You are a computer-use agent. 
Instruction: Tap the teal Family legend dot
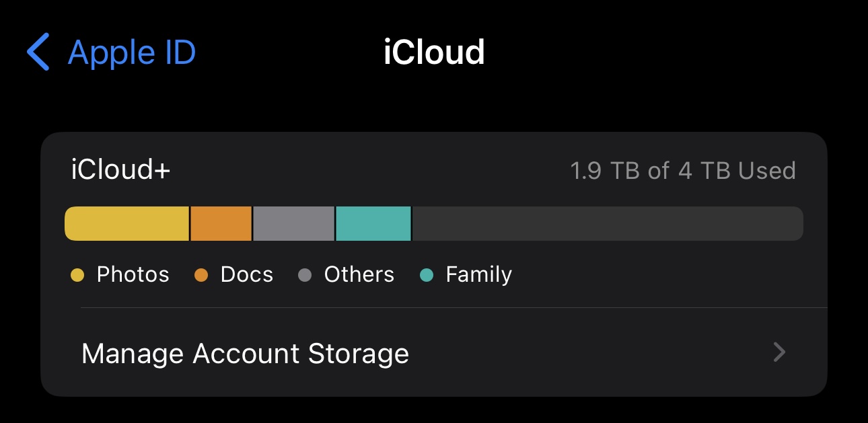pos(427,275)
